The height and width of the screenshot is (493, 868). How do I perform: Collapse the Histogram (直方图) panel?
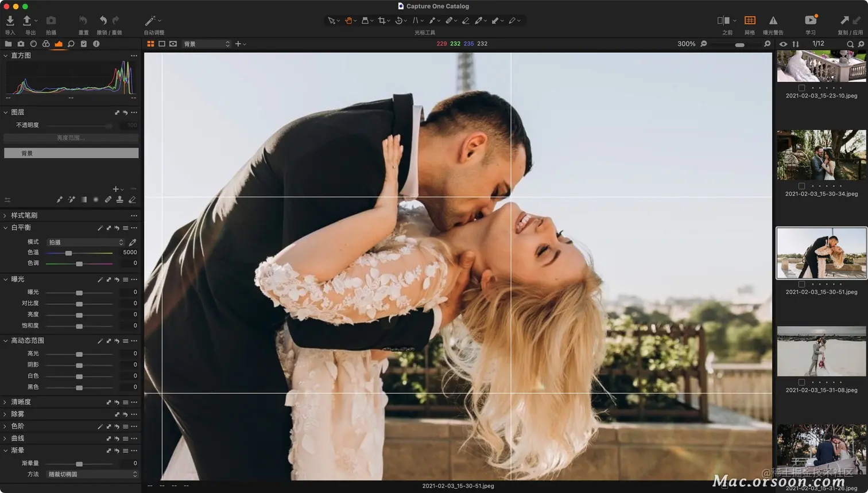tap(6, 56)
